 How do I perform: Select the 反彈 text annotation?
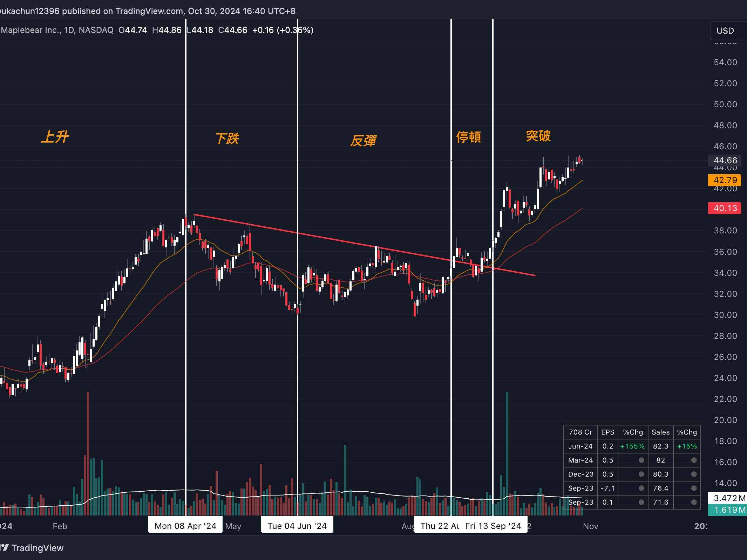point(363,141)
